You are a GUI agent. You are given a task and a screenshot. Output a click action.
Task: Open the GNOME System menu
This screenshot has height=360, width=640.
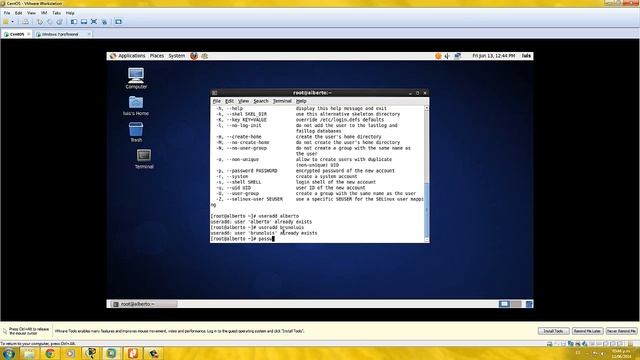pyautogui.click(x=177, y=56)
